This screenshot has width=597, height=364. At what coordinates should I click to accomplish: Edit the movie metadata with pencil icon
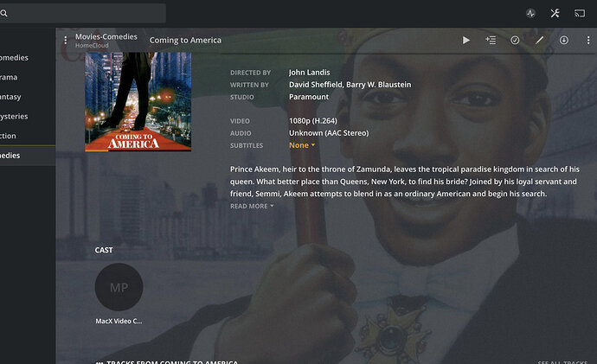pyautogui.click(x=540, y=40)
